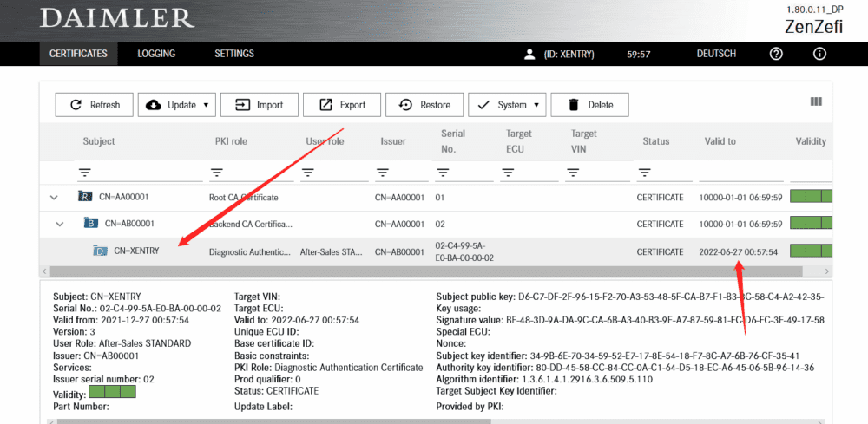This screenshot has width=868, height=424.
Task: Switch to the SETTINGS tab
Action: point(234,54)
